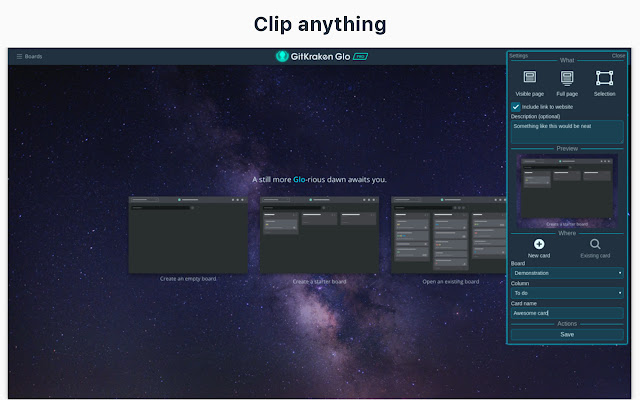Click the empty board thumbnail
Viewport: 640px width, 400px height.
(x=188, y=235)
